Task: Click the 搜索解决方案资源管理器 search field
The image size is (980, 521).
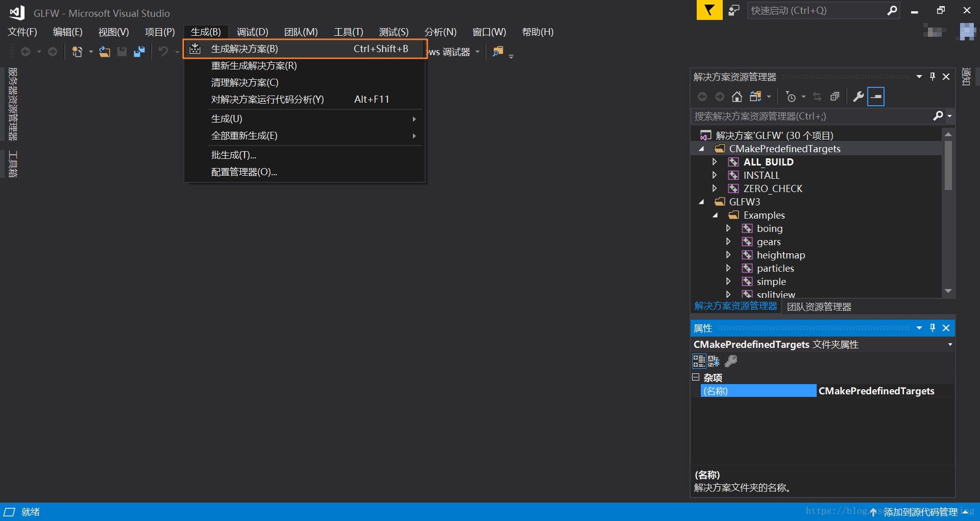Action: [x=813, y=116]
